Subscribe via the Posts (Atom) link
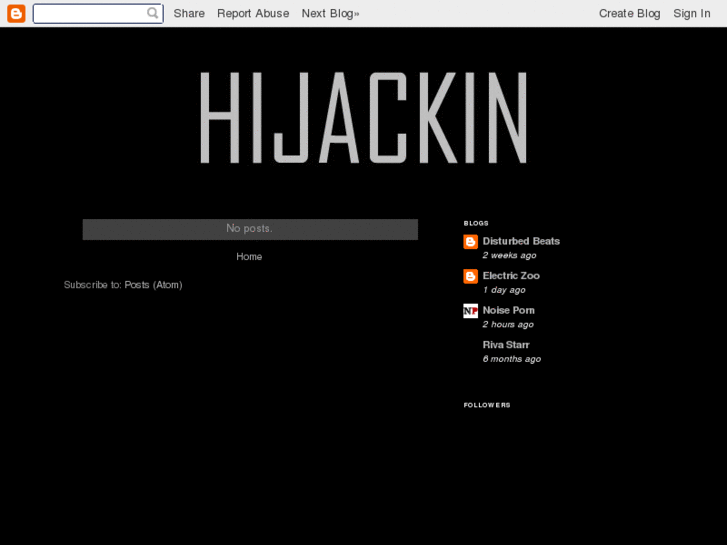 pos(153,285)
